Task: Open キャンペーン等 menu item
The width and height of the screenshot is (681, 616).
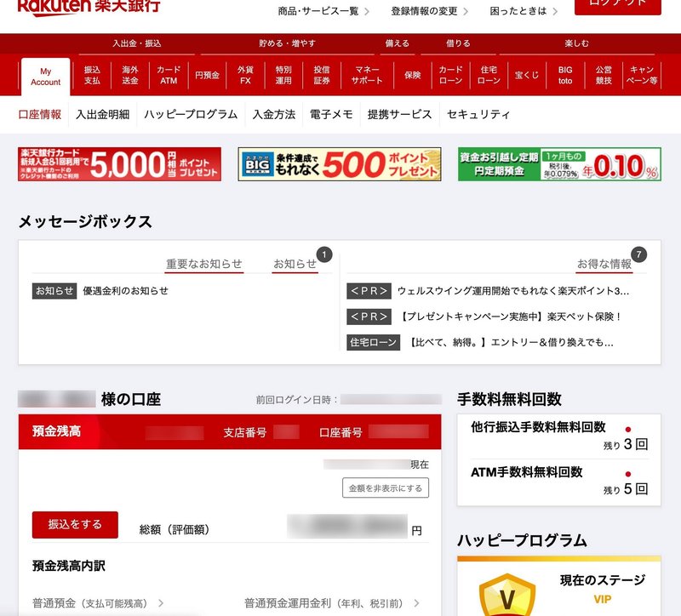Action: pyautogui.click(x=642, y=75)
